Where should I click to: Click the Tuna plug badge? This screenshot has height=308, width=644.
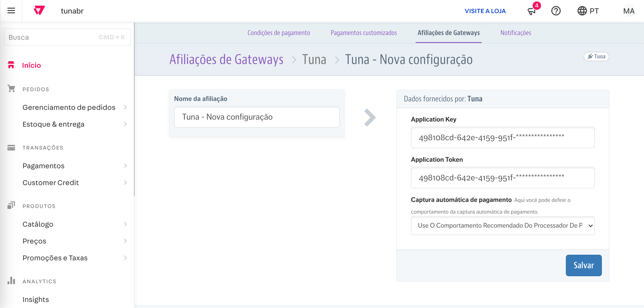[596, 56]
